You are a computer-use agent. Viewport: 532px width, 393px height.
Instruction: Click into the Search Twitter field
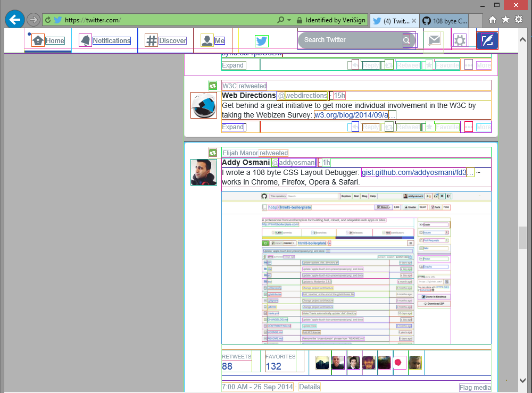tap(348, 40)
